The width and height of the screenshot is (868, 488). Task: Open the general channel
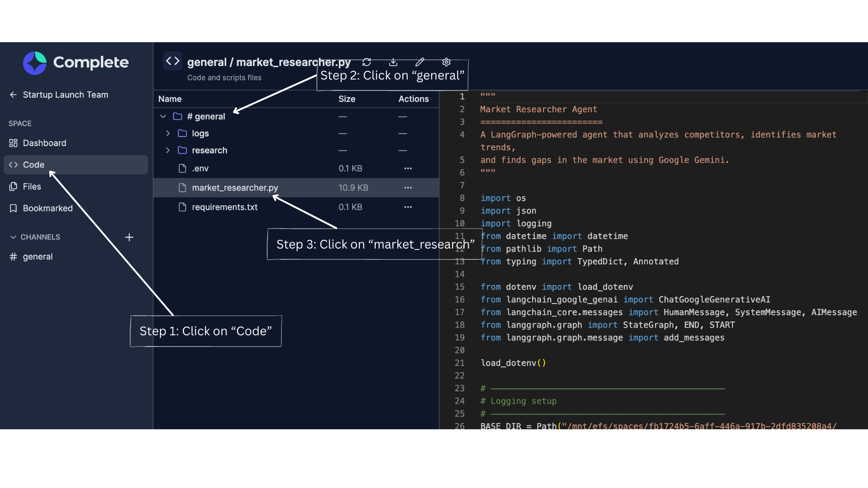[38, 257]
